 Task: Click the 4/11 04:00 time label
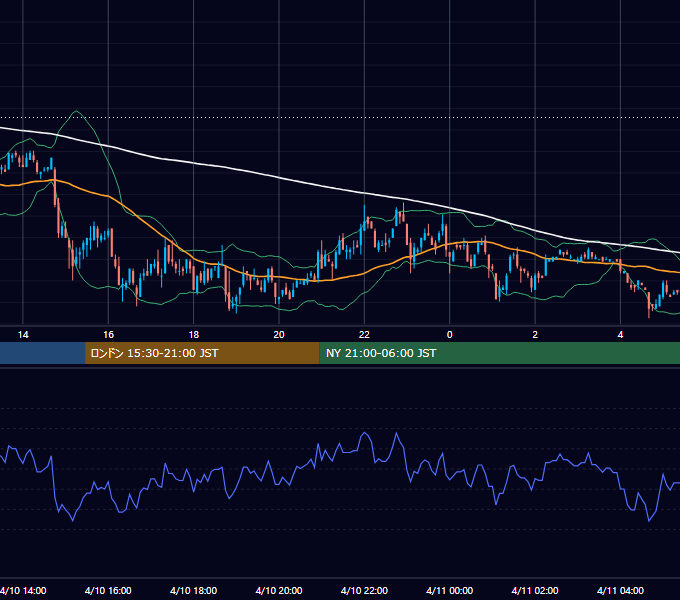click(621, 590)
